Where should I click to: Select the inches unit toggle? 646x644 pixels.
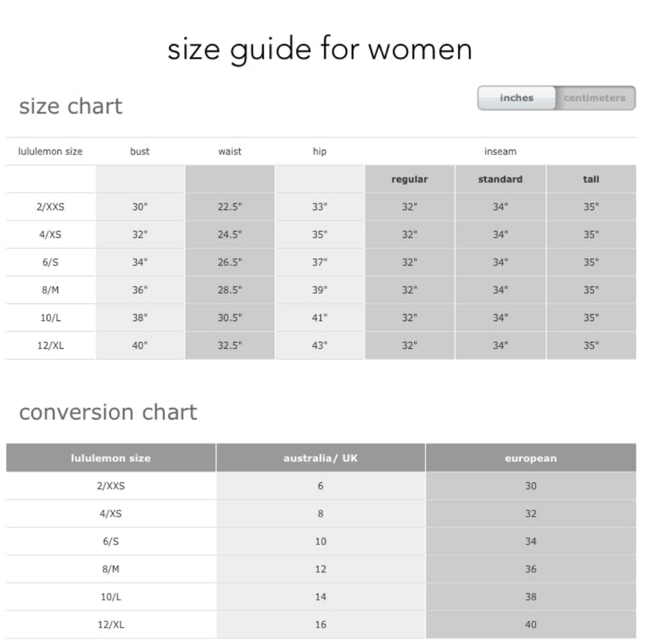517,98
